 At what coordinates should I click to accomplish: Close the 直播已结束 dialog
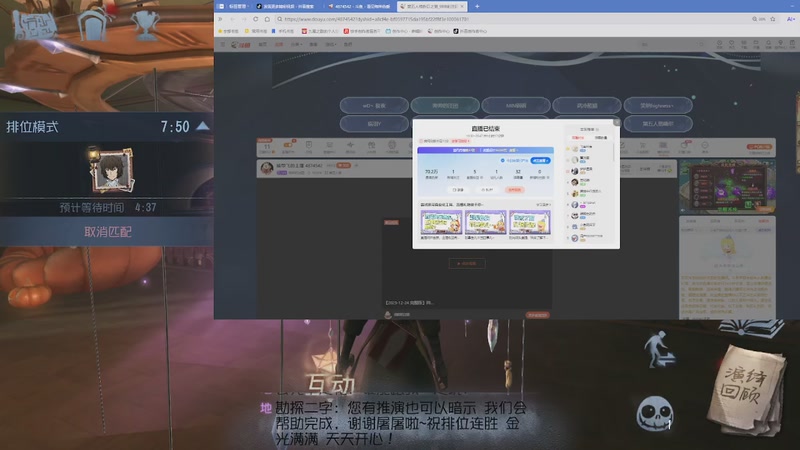616,122
